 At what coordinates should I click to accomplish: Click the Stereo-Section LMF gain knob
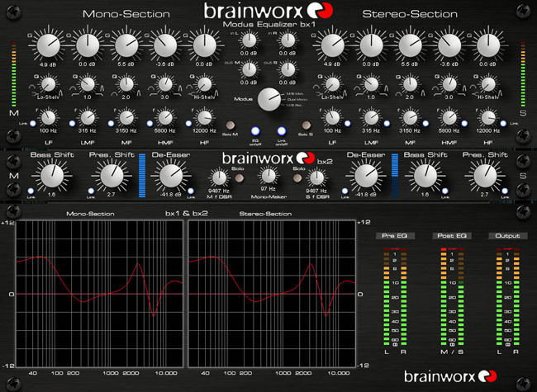pyautogui.click(x=372, y=45)
